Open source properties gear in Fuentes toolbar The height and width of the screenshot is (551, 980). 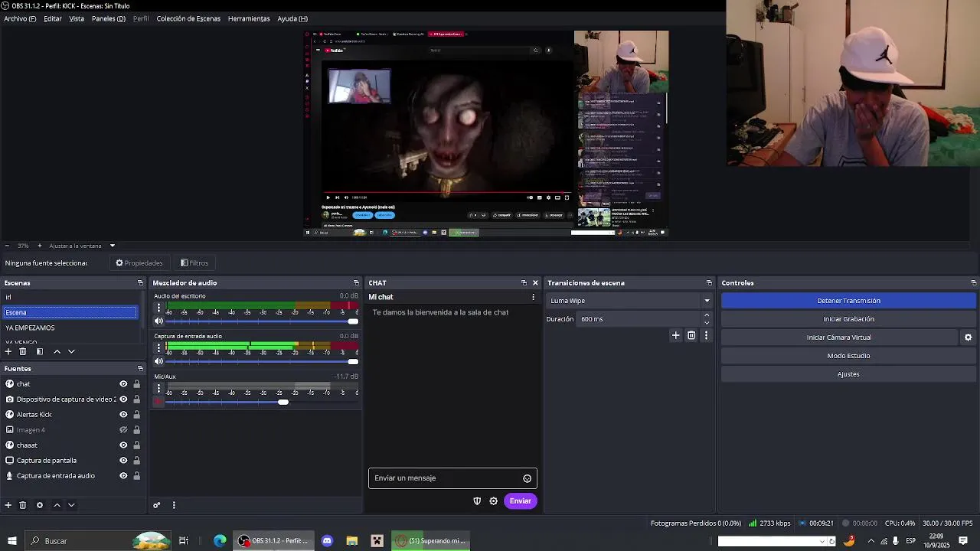pos(40,505)
